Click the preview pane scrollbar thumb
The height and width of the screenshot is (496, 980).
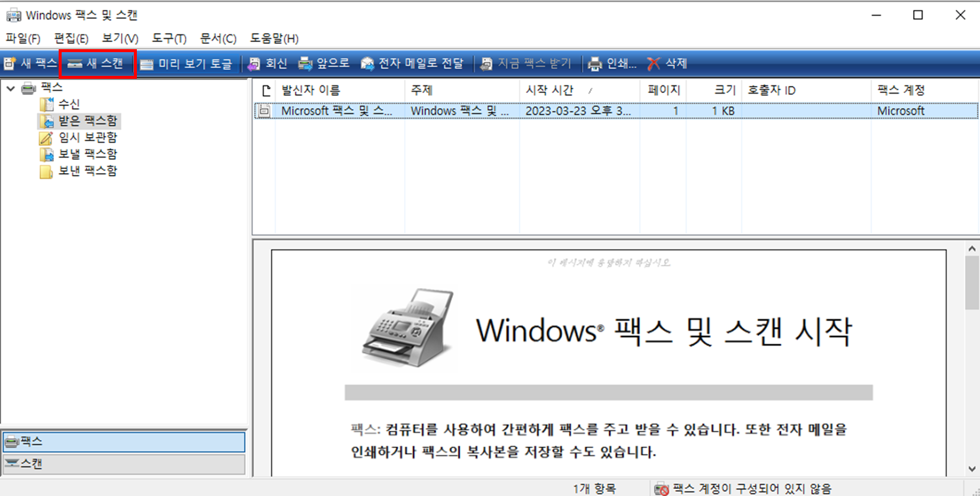click(x=972, y=283)
